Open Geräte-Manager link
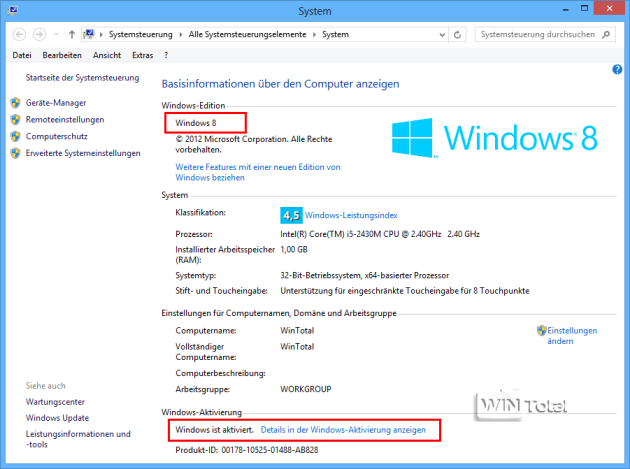Viewport: 630px width, 469px height. [56, 103]
